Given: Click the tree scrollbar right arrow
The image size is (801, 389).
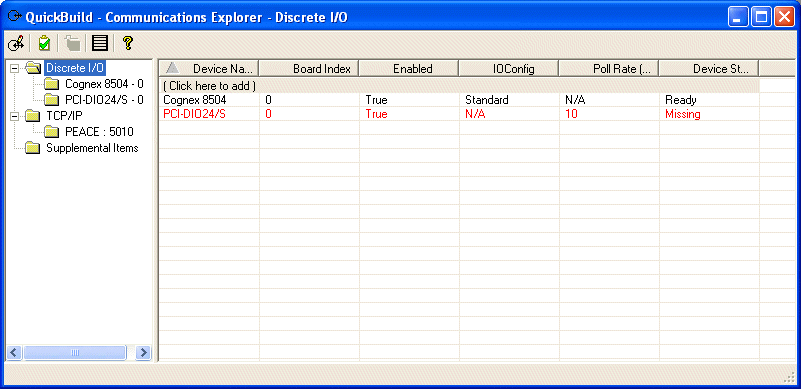Looking at the screenshot, I should [144, 352].
